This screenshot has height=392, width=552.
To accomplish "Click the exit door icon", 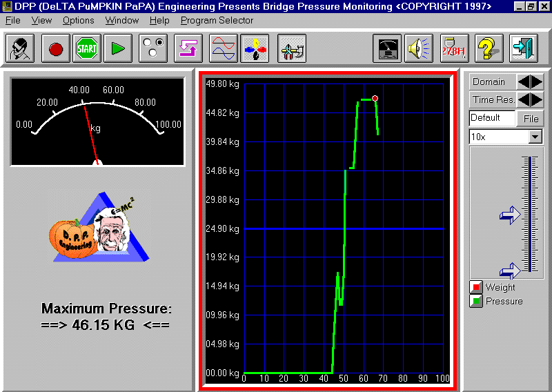I will 524,48.
